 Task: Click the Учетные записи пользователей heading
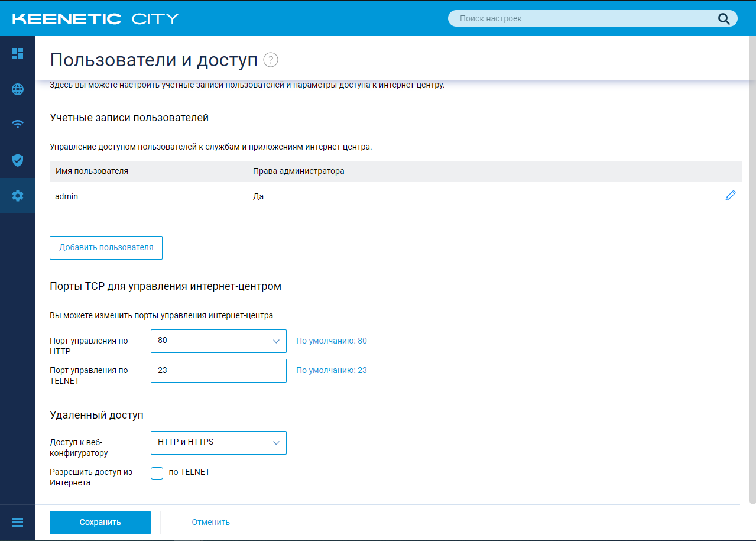[129, 118]
